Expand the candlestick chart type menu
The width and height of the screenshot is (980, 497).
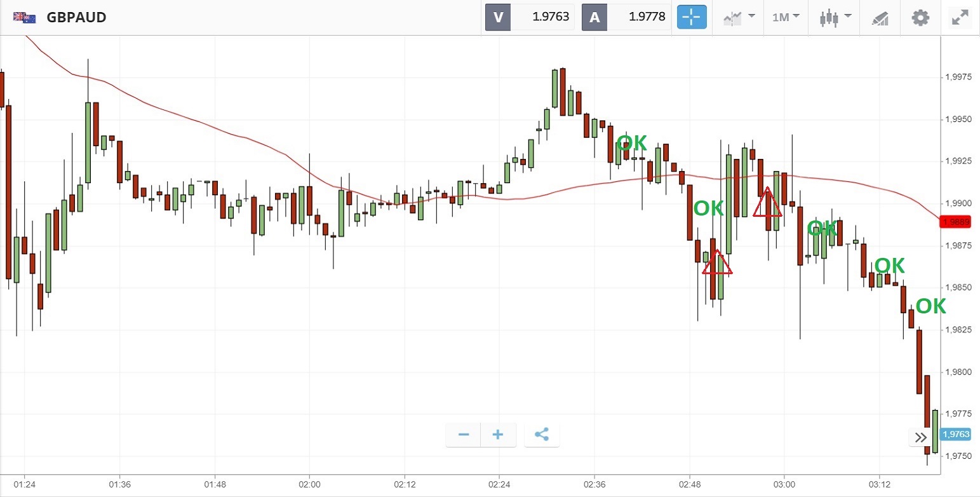(835, 17)
